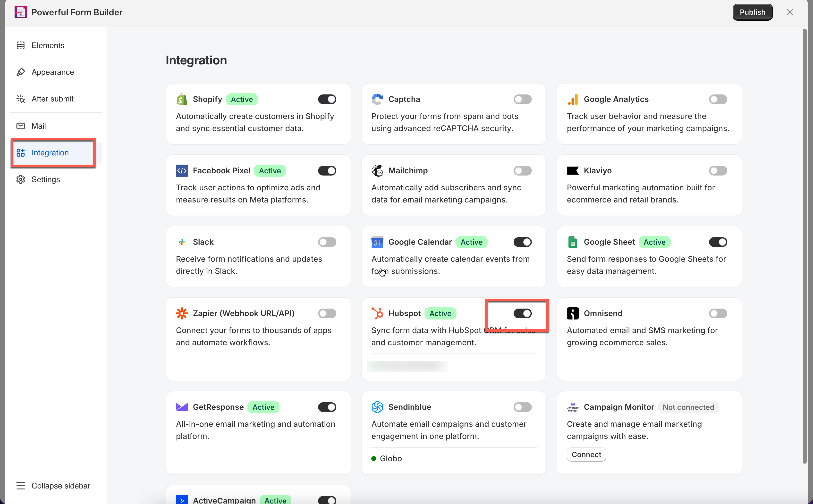Click the Shopify bag icon

[182, 99]
